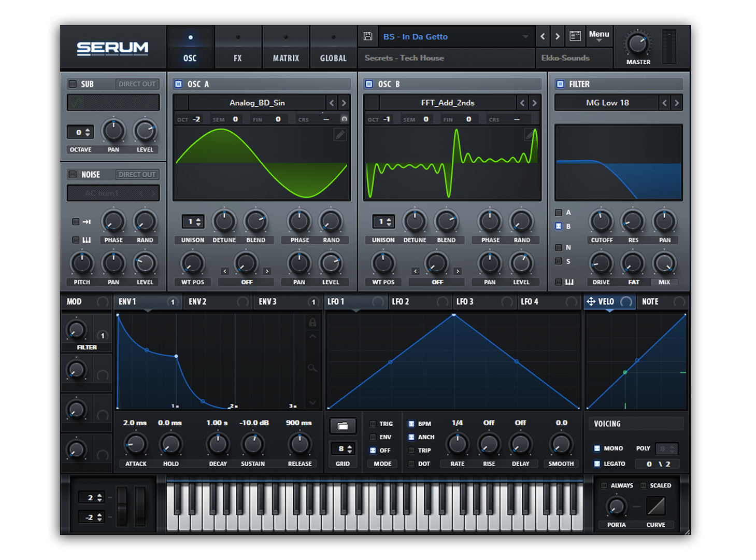Screen dimensions: 756x560
Task: Toggle OSC A on or off
Action: click(x=179, y=84)
